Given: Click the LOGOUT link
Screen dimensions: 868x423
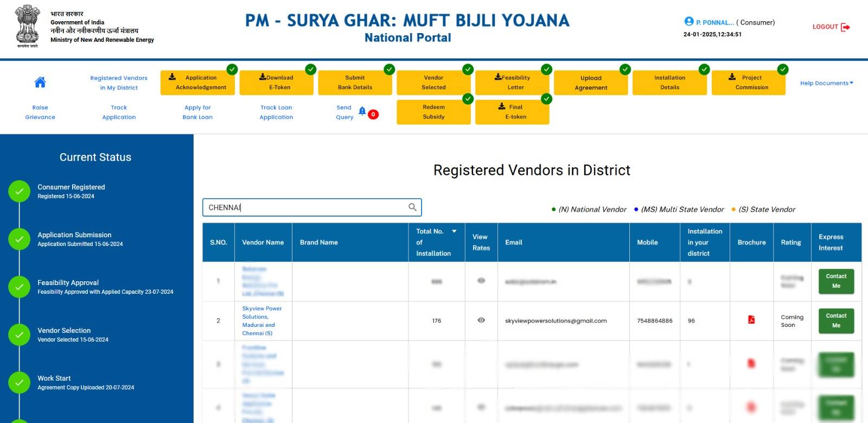Looking at the screenshot, I should tap(825, 27).
